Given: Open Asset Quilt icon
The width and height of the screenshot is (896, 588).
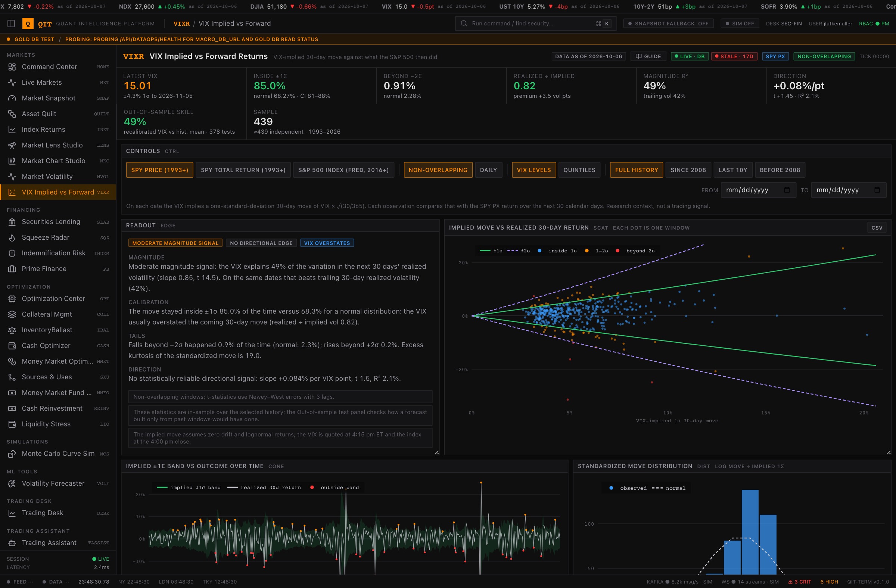Looking at the screenshot, I should pos(12,114).
